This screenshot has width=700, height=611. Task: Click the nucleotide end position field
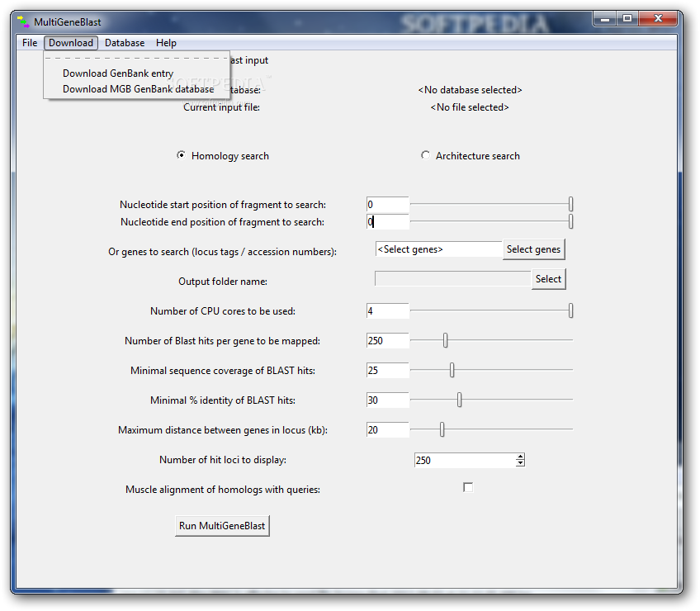(387, 221)
